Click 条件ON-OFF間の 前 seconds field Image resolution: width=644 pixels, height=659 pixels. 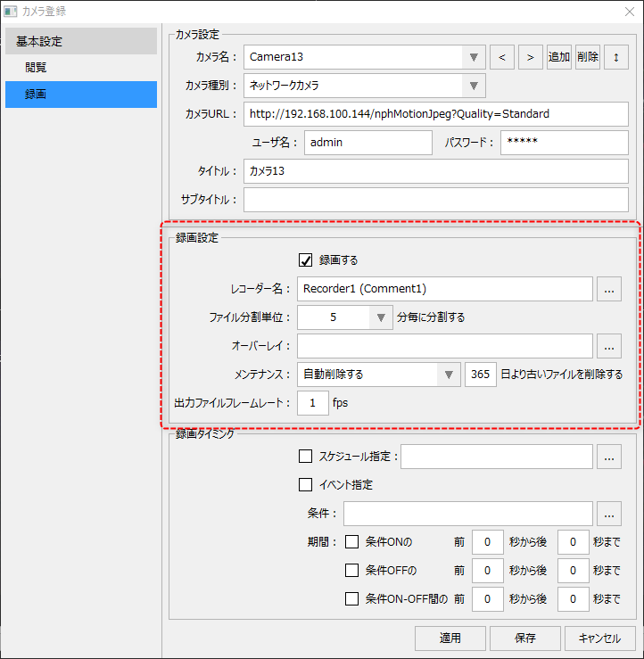pyautogui.click(x=488, y=599)
